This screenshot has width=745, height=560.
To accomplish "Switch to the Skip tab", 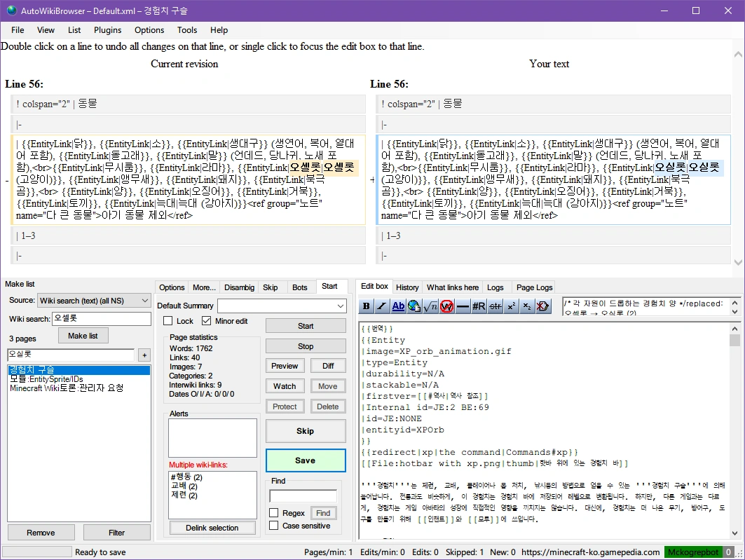I will coord(270,287).
